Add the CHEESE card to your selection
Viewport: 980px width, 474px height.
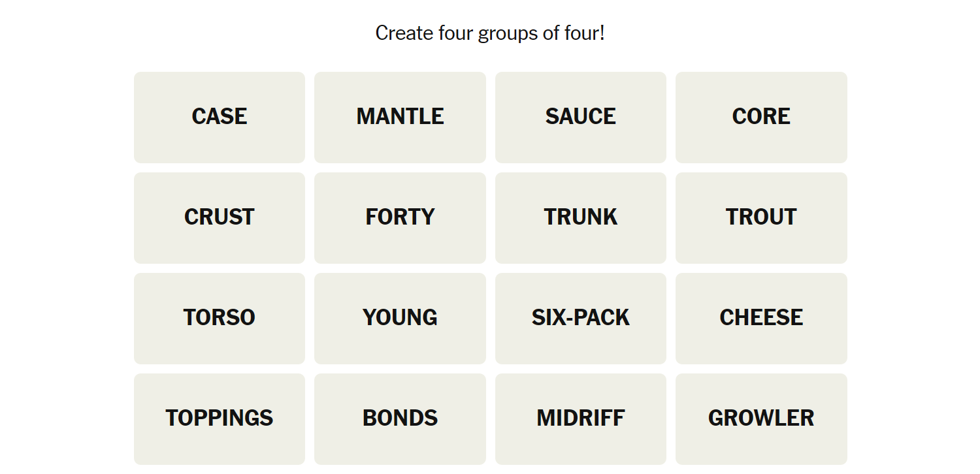[x=761, y=319]
